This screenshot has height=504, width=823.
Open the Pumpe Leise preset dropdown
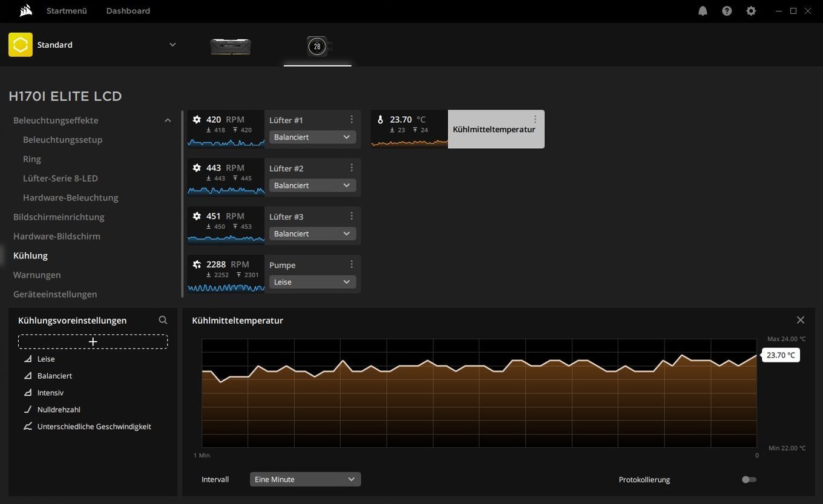312,282
